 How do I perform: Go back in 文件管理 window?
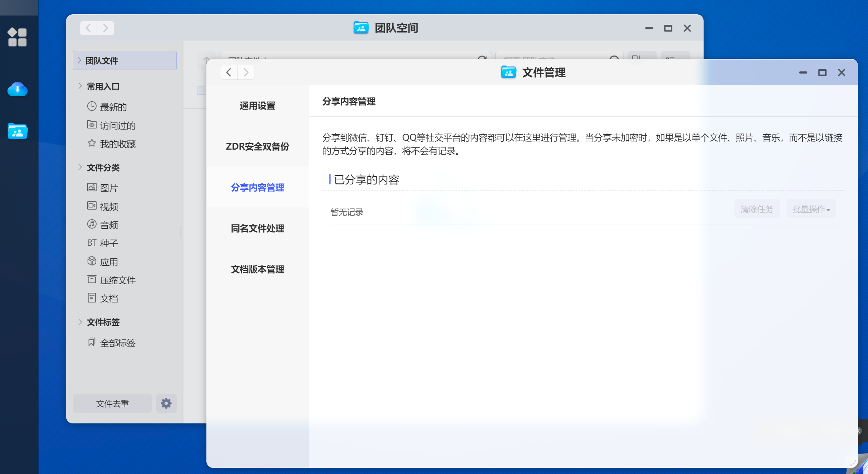pos(229,72)
